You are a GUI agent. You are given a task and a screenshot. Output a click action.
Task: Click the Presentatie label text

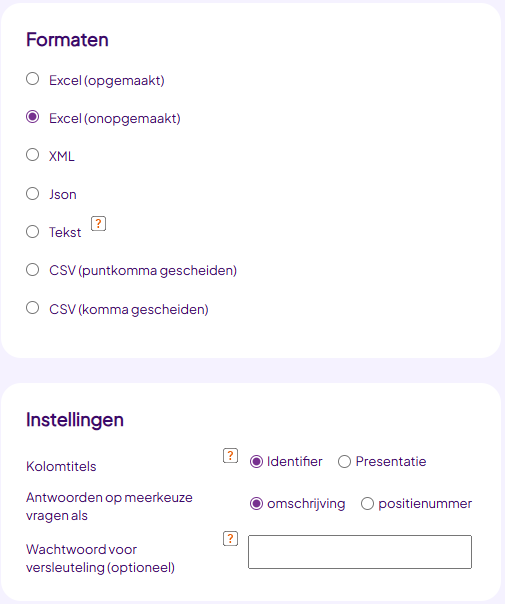(391, 461)
